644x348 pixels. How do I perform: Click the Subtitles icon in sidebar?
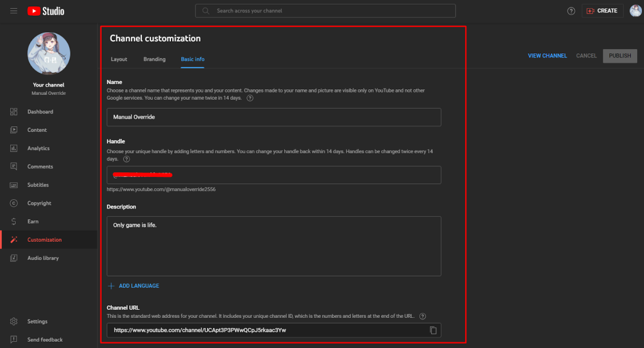tap(14, 185)
